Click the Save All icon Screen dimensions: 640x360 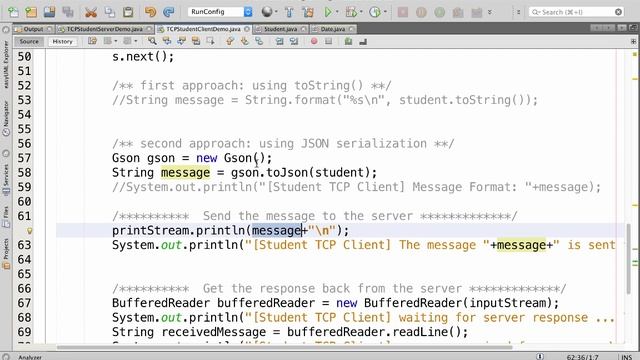click(x=68, y=12)
